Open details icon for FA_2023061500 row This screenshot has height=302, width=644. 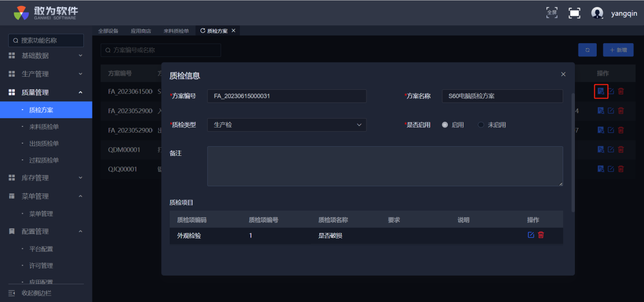tap(601, 91)
